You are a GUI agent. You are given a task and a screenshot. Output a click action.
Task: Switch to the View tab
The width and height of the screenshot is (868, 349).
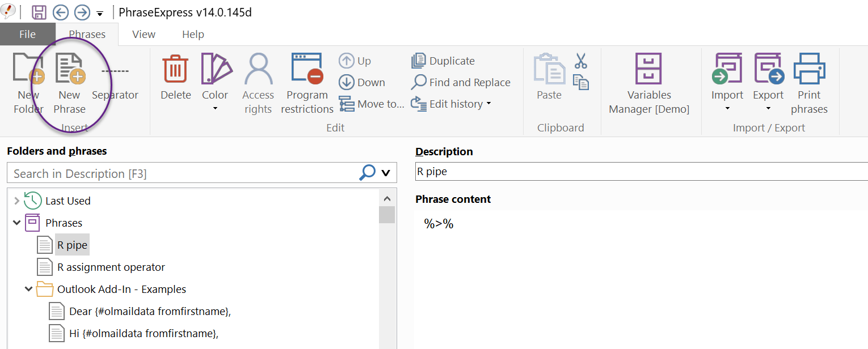point(144,35)
